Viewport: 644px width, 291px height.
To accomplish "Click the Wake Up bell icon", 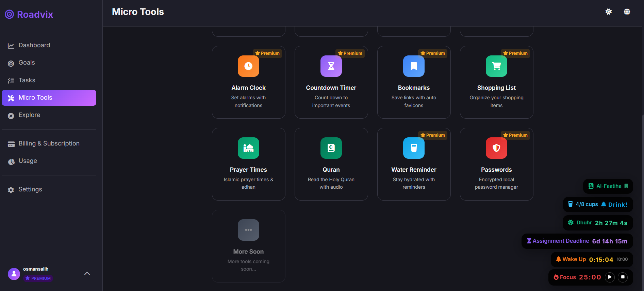I will 558,259.
